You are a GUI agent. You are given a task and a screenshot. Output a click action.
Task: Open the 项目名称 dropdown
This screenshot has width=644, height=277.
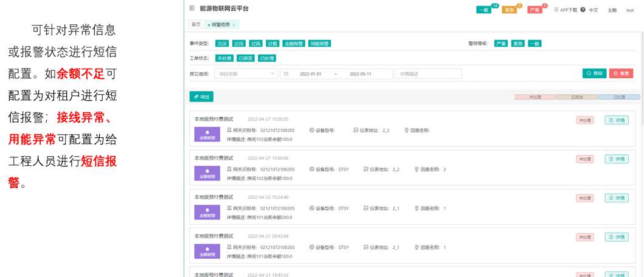pos(246,74)
